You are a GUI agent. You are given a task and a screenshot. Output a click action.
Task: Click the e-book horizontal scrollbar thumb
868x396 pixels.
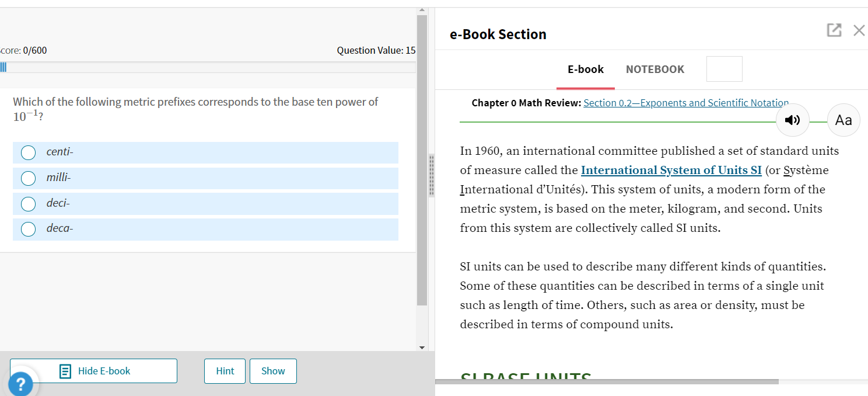point(607,381)
